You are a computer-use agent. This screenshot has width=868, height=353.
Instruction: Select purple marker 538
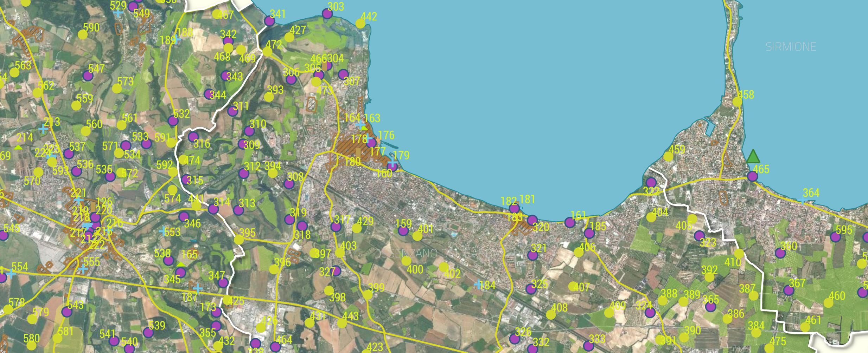168,261
